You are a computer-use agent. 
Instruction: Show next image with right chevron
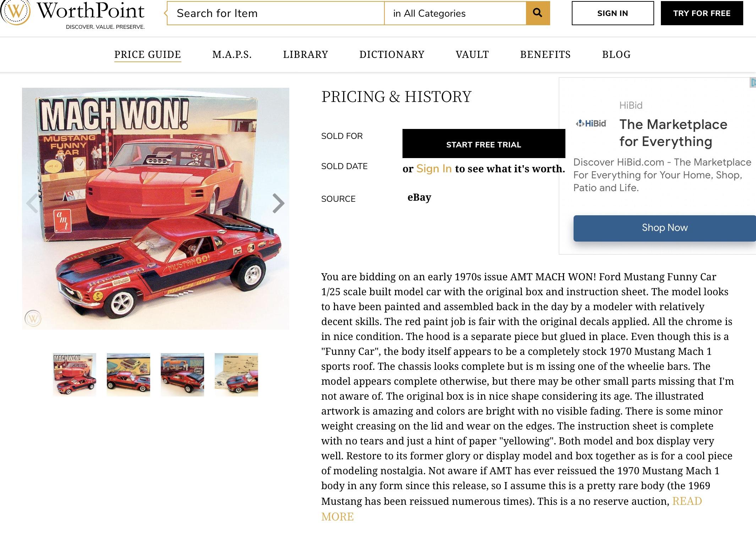point(279,203)
